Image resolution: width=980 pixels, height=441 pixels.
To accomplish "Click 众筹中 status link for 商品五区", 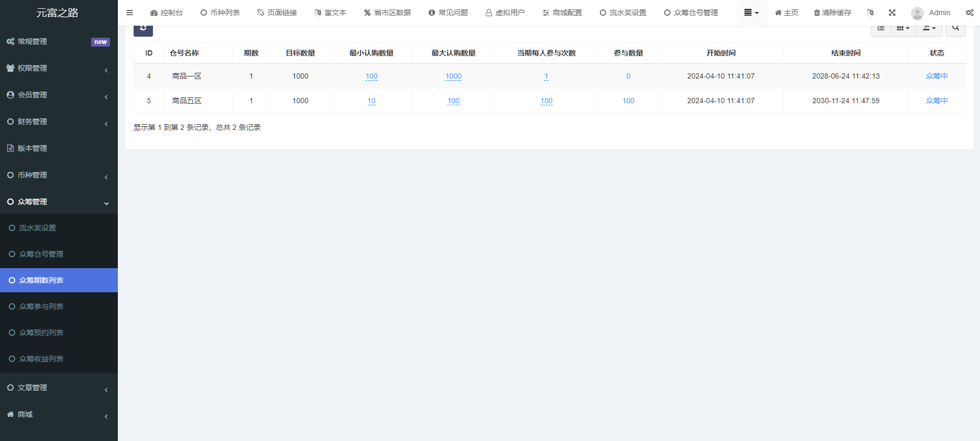I will (x=937, y=101).
